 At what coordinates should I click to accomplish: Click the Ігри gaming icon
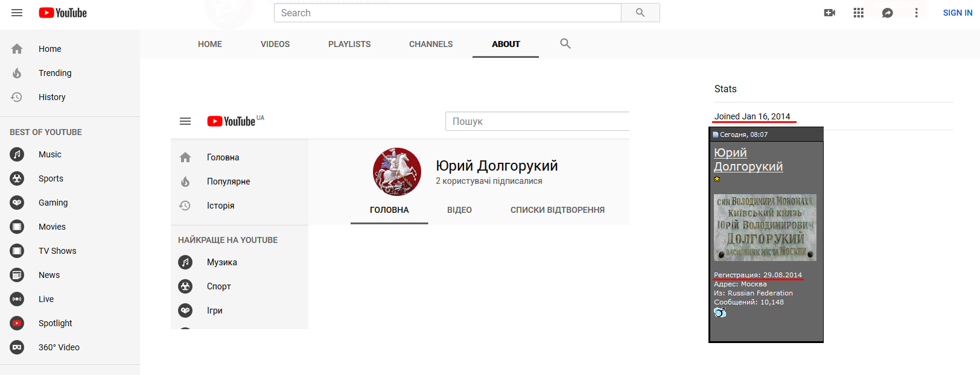coord(185,310)
